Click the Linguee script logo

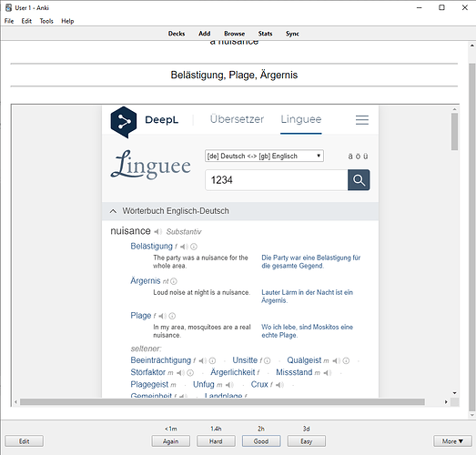point(151,164)
